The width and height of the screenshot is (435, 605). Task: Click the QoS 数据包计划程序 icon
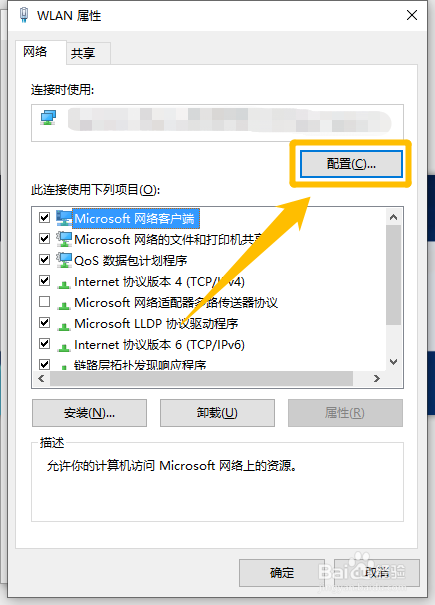(64, 260)
